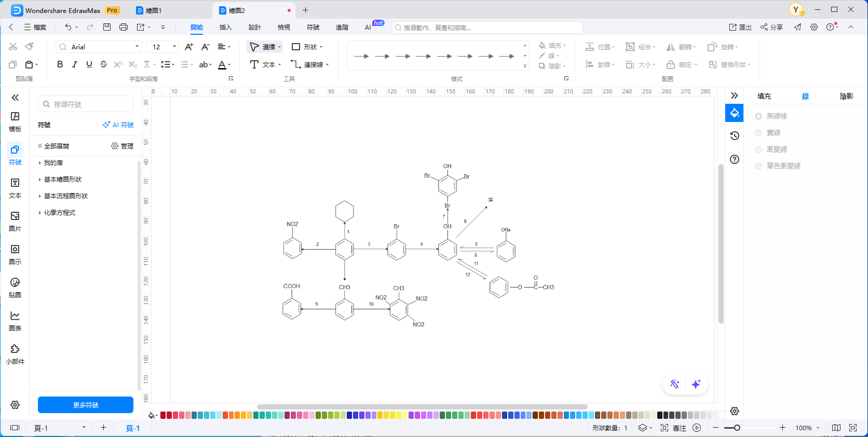
Task: Expand the basic drawing shapes category
Action: pyautogui.click(x=62, y=180)
